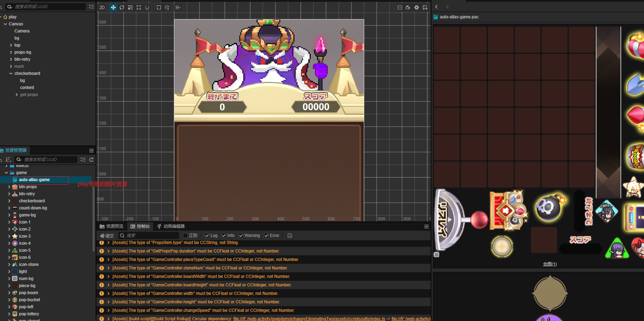Toggle local/world coordinate cube icon

coord(167,7)
